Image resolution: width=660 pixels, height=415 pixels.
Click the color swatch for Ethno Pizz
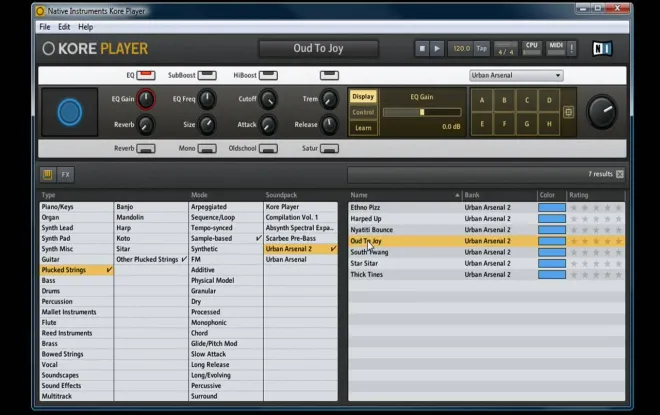[552, 208]
